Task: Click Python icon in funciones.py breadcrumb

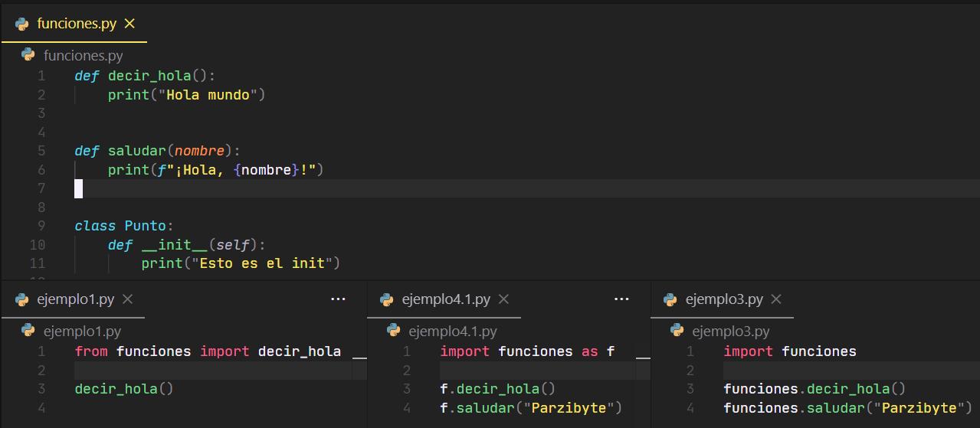Action: (x=28, y=54)
